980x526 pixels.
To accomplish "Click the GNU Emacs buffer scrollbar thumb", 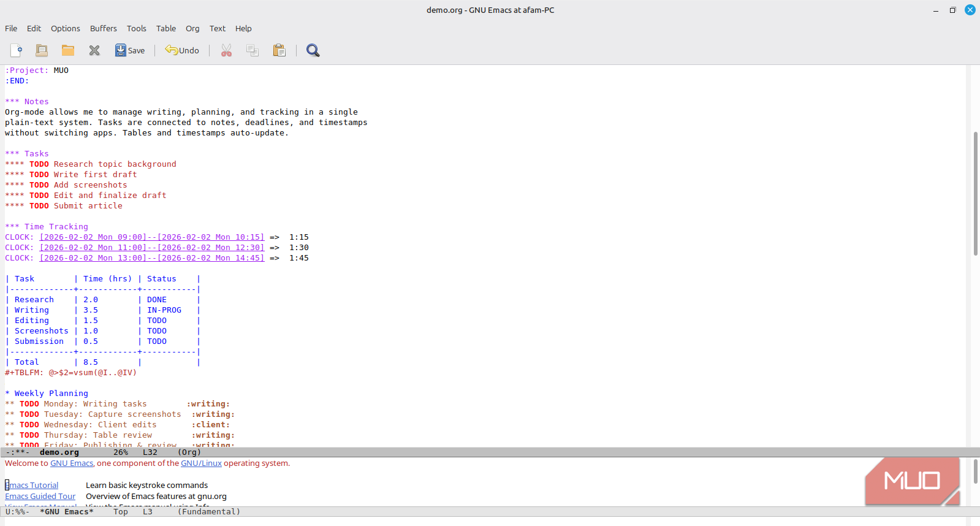I will click(975, 471).
